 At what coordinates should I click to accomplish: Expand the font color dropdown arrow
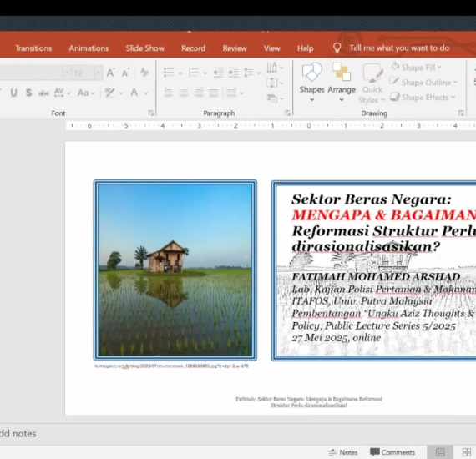point(146,93)
